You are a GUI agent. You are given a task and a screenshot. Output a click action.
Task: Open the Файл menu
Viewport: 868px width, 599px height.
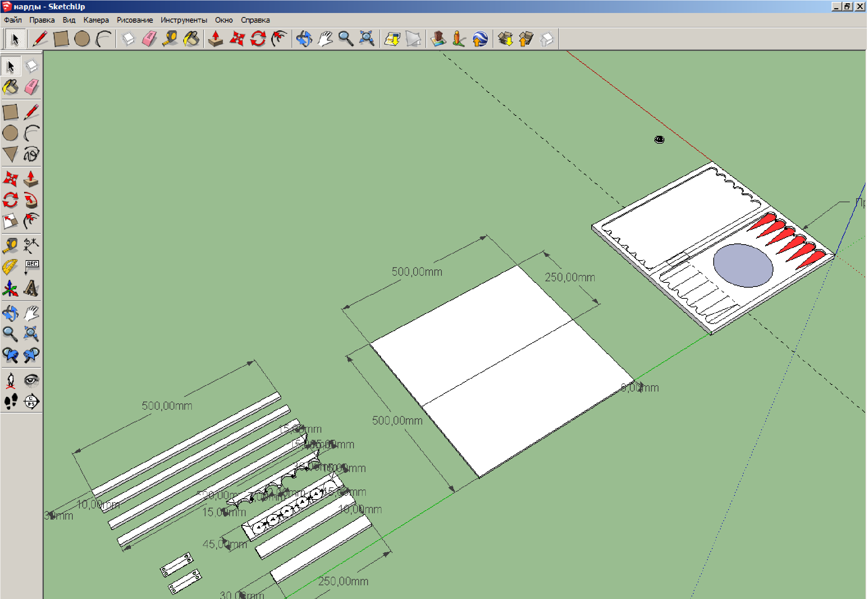click(13, 20)
